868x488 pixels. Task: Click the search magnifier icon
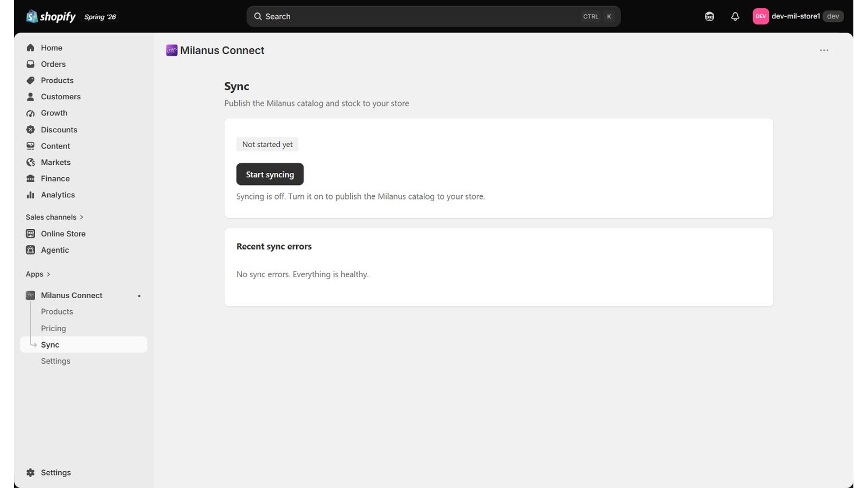tap(258, 17)
